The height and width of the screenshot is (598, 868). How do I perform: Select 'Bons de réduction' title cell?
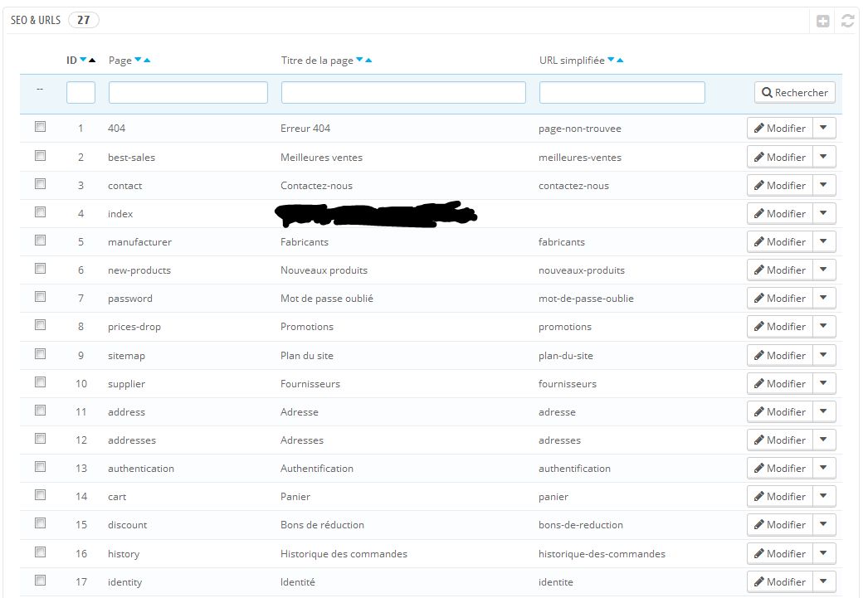[322, 524]
